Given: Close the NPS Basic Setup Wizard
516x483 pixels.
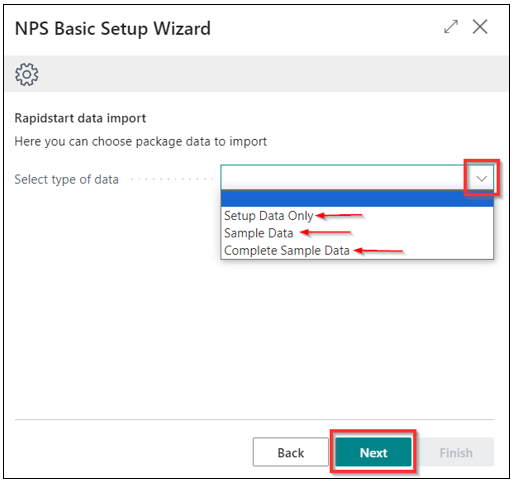Looking at the screenshot, I should pyautogui.click(x=480, y=27).
